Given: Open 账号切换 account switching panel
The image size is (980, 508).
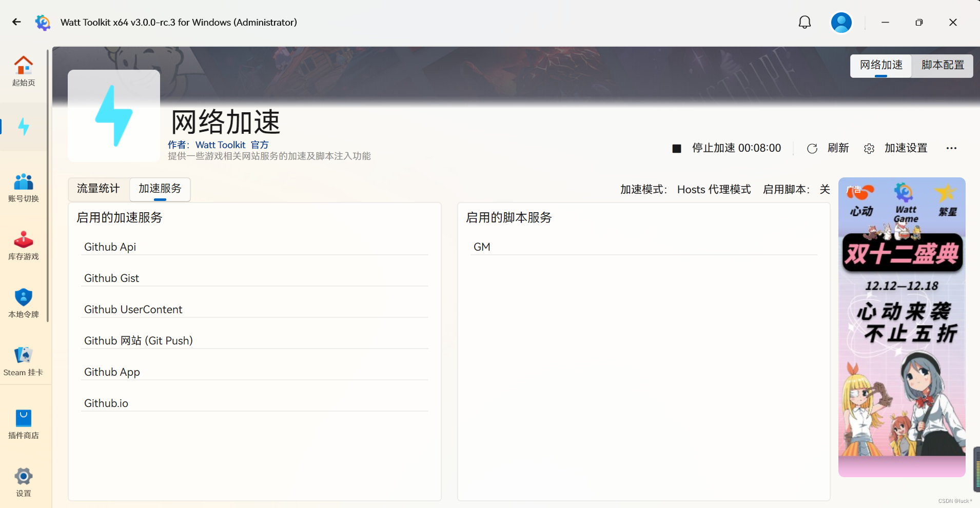Looking at the screenshot, I should point(23,187).
